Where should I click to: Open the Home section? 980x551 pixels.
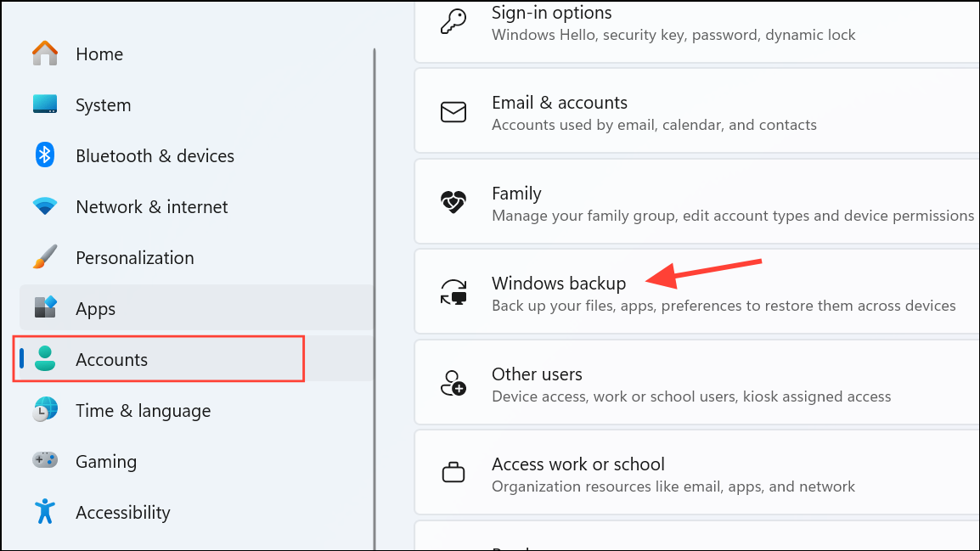coord(99,53)
